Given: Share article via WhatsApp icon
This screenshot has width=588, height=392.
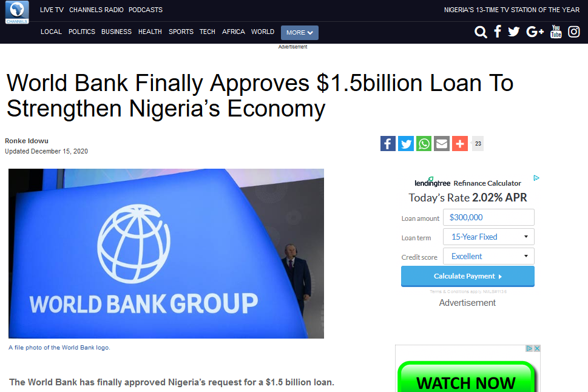Looking at the screenshot, I should click(x=424, y=144).
